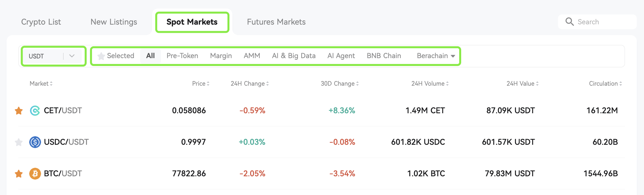Unfavorite CET/USDT with the star

[x=19, y=111]
